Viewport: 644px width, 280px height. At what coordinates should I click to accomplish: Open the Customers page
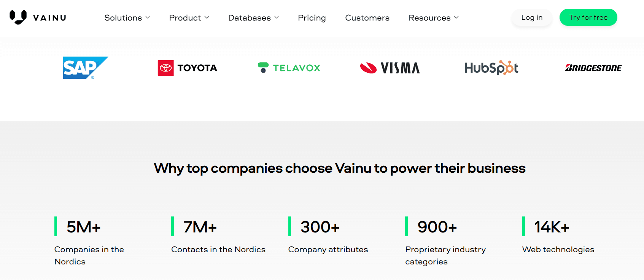point(367,18)
